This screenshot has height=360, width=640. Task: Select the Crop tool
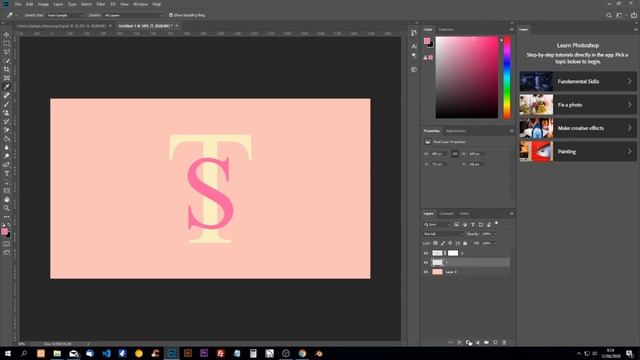(x=7, y=69)
